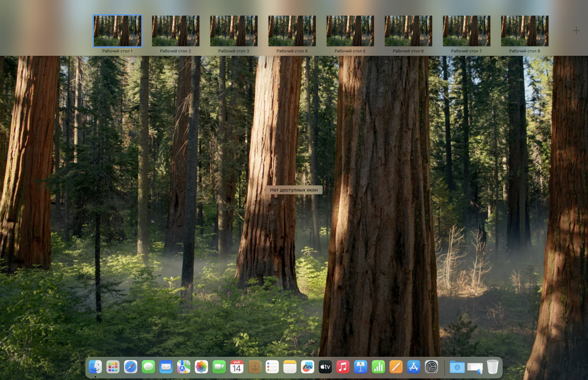Open Pages from the Dock
This screenshot has height=380, width=588.
click(x=396, y=367)
